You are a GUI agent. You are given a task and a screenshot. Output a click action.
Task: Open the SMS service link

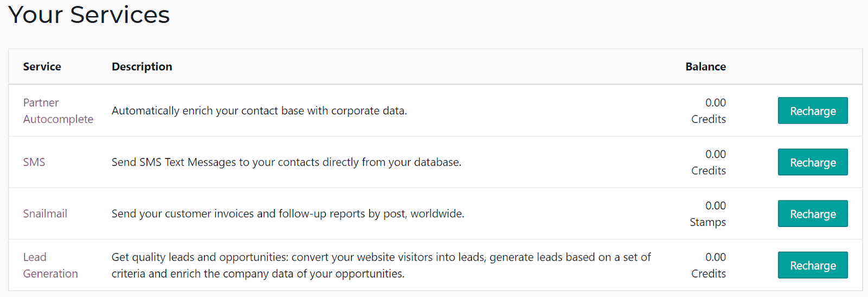34,162
